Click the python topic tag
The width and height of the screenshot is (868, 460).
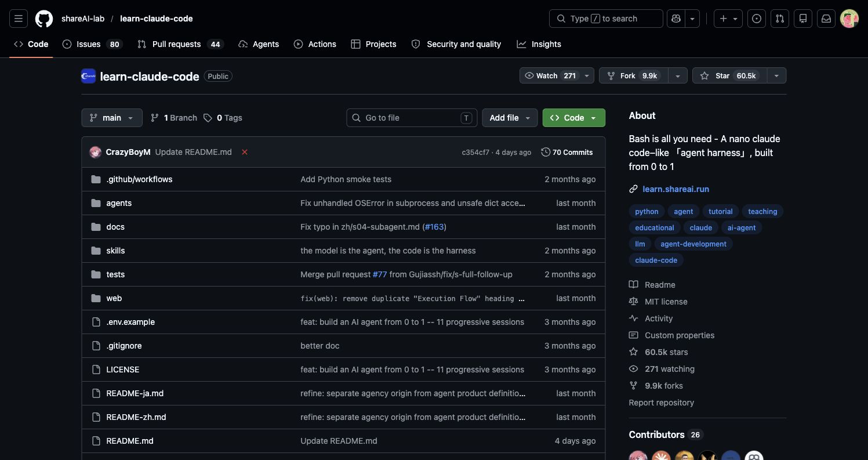(x=647, y=212)
